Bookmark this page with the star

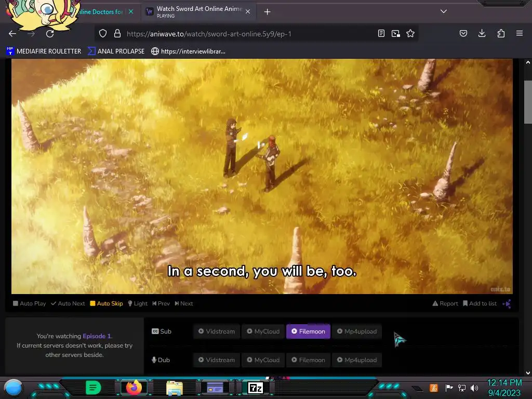point(410,34)
